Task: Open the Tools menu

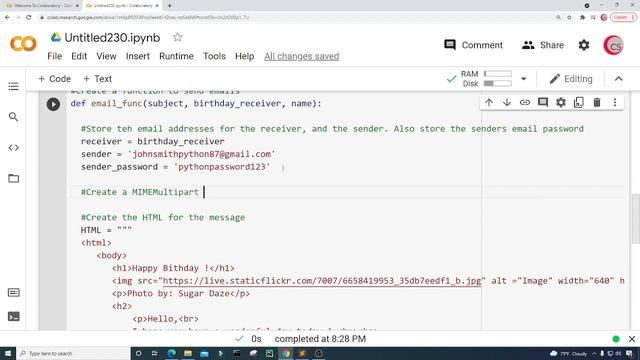Action: click(x=214, y=56)
